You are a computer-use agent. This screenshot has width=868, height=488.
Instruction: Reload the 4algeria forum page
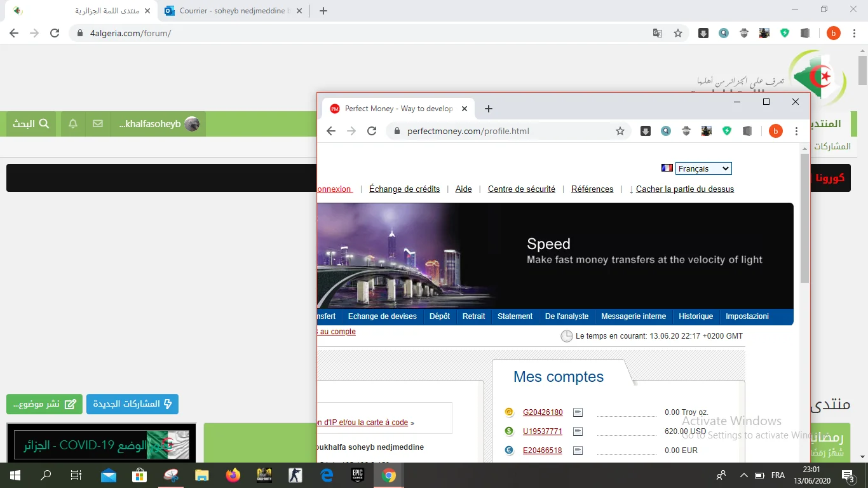click(x=55, y=33)
